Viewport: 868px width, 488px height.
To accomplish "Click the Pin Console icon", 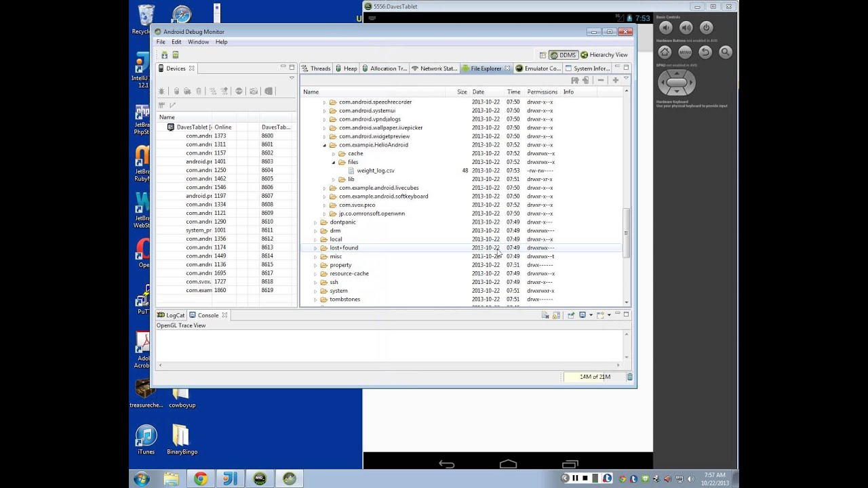I will point(571,315).
